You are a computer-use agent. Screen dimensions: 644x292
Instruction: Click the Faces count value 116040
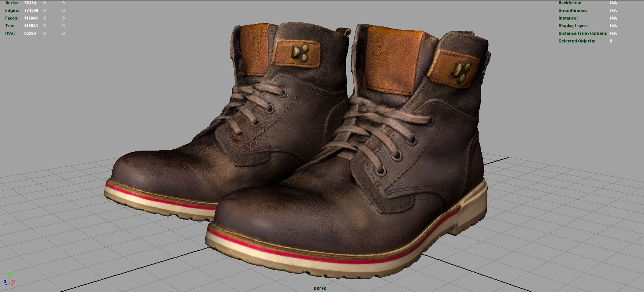[x=31, y=18]
